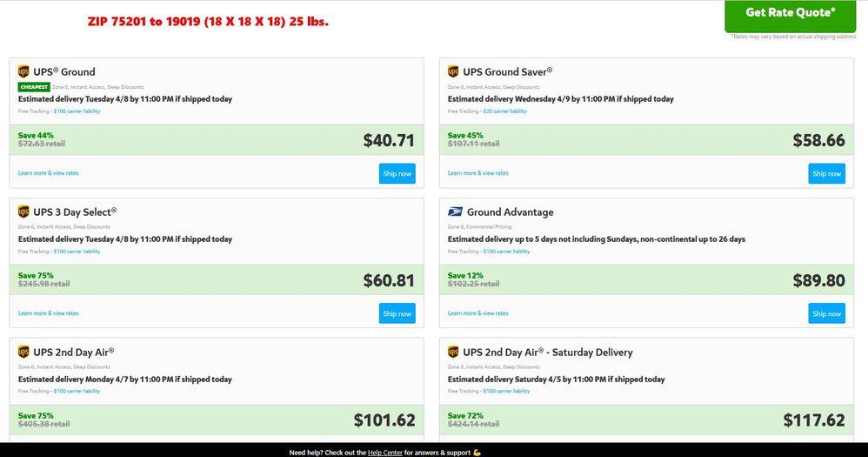Click the Ground Advantage service title
The width and height of the screenshot is (868, 457).
[x=510, y=212]
